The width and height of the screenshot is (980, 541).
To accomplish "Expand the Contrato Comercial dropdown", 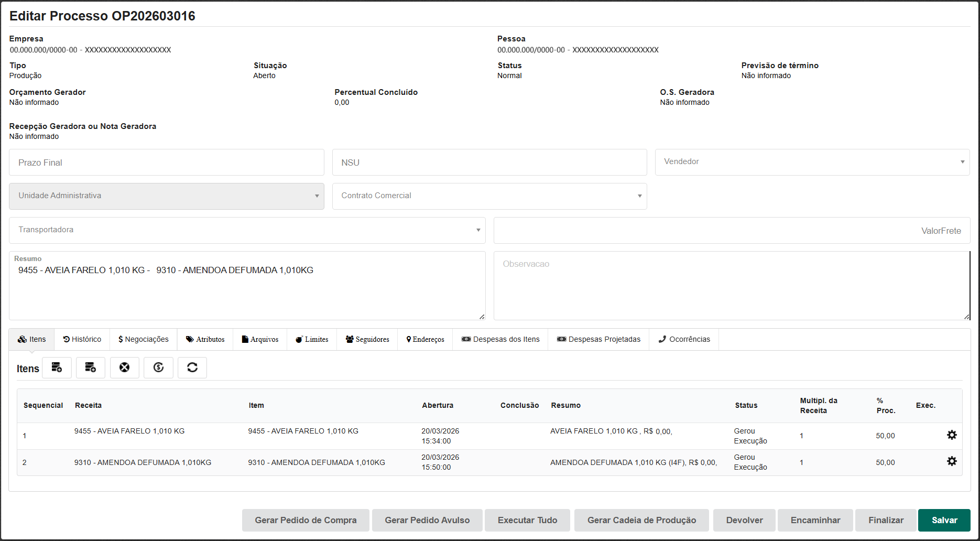I will coord(489,196).
